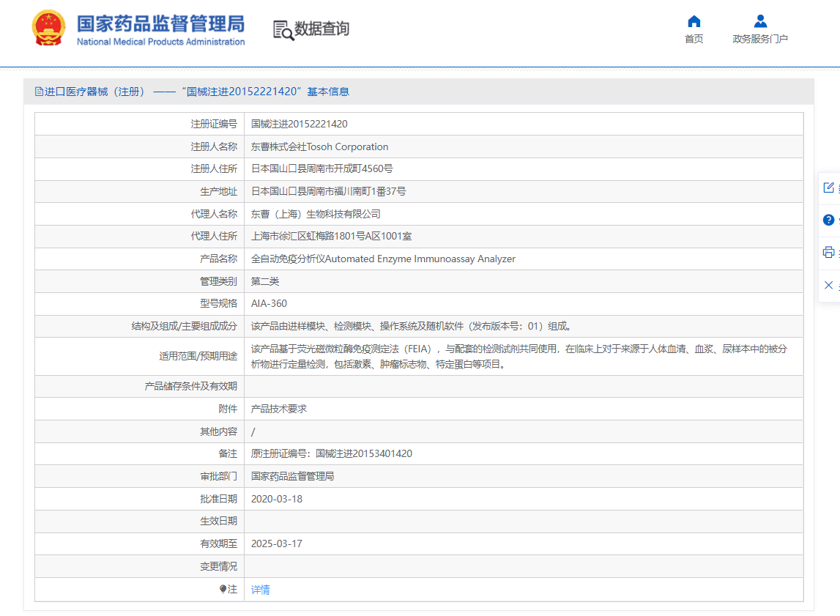Select the 首页 navigation item

[x=694, y=39]
